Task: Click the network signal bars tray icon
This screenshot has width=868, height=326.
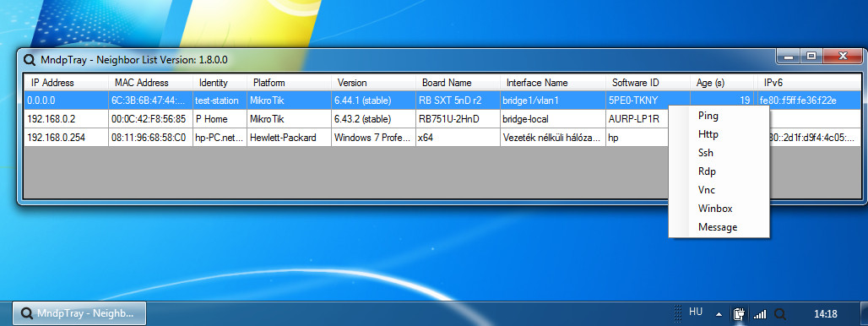Action: tap(760, 314)
